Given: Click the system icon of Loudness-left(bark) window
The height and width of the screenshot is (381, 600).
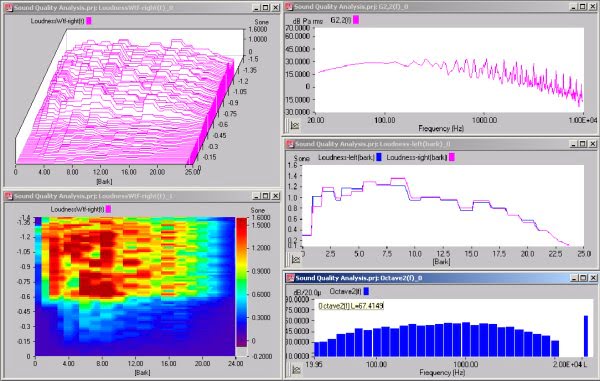Looking at the screenshot, I should pos(290,144).
